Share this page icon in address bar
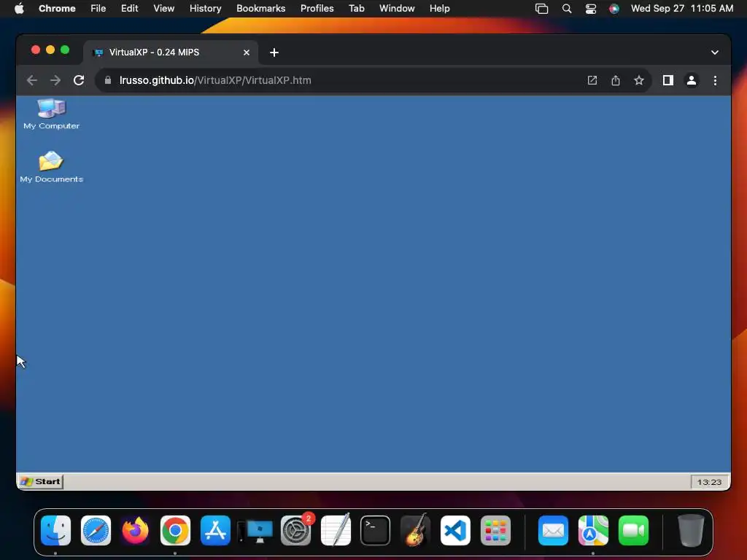Screen dimensions: 747x560 click(x=616, y=80)
